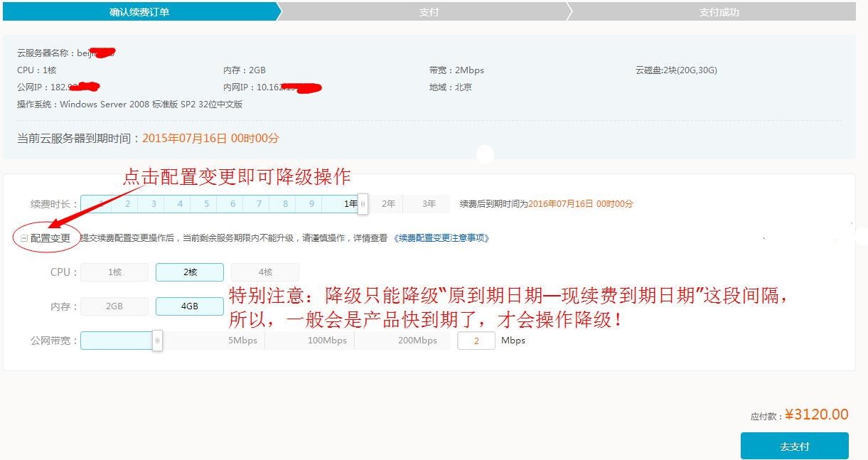868x460 pixels.
Task: Set renewal duration to 2年
Action: click(388, 203)
